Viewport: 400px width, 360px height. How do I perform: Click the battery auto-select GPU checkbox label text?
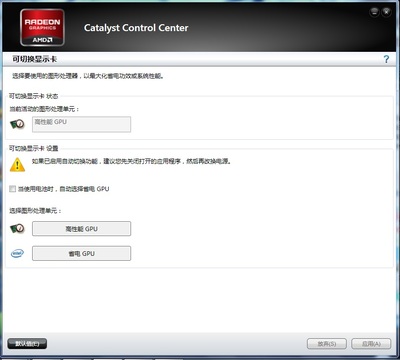63,189
